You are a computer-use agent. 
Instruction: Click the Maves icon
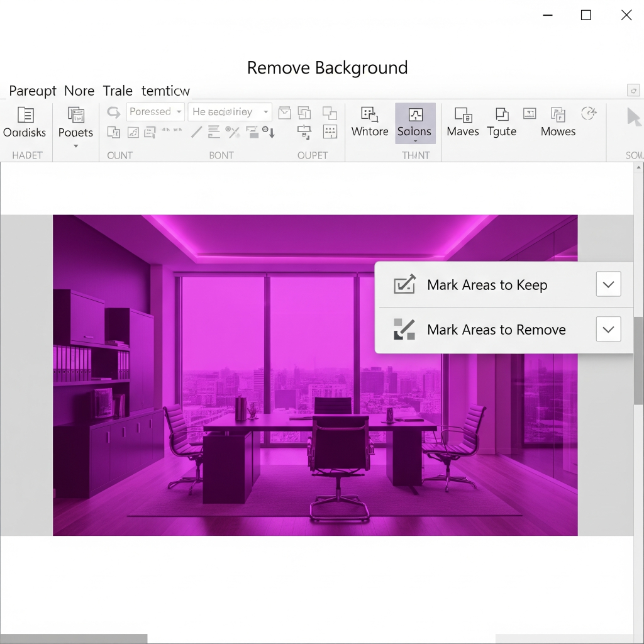(463, 114)
